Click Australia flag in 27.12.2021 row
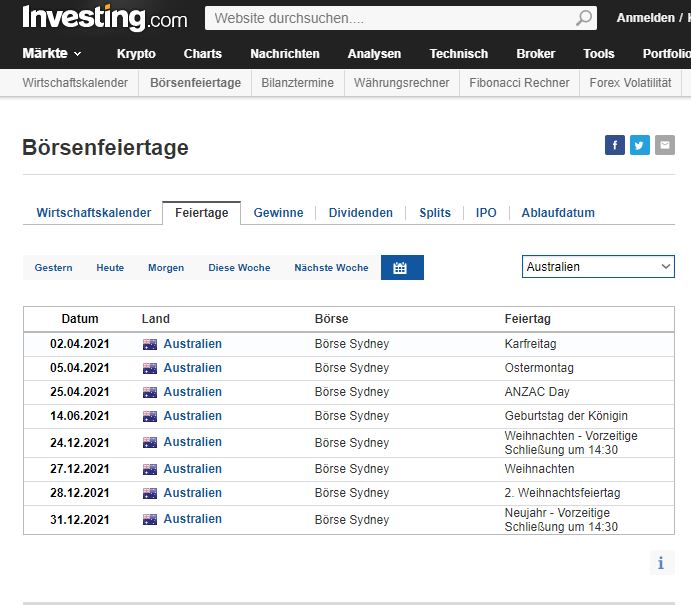The image size is (691, 606). pos(150,469)
